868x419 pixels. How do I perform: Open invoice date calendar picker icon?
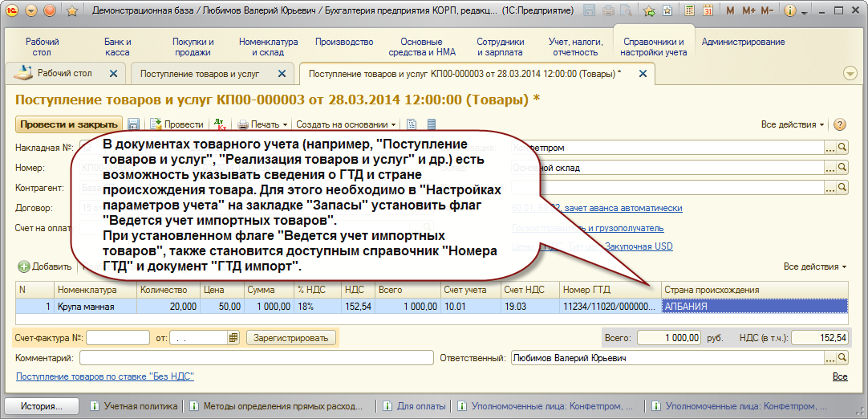(233, 337)
